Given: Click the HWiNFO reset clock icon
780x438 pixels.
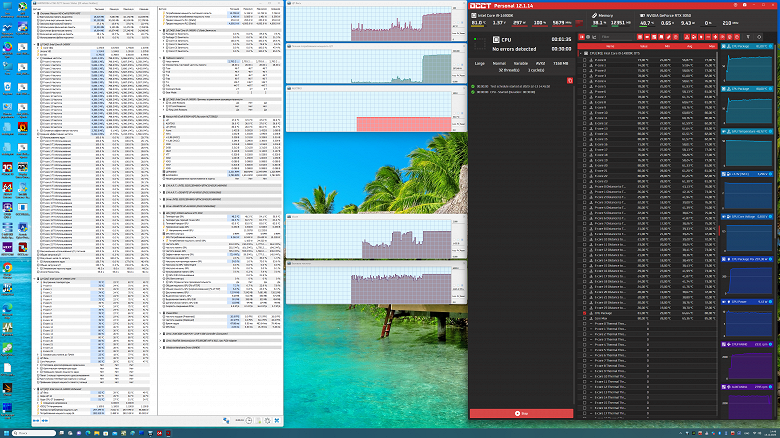Looking at the screenshot, I should (249, 421).
